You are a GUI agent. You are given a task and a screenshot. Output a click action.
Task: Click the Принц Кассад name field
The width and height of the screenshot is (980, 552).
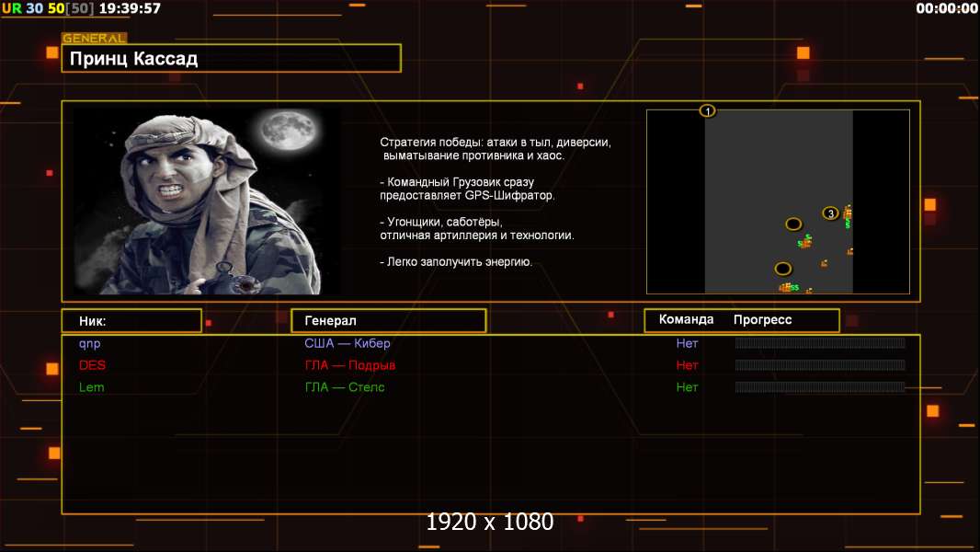[232, 58]
